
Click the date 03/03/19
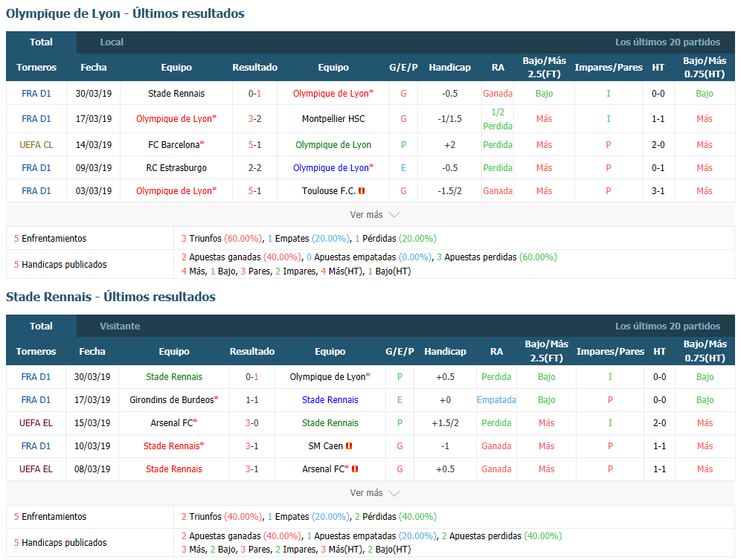click(94, 191)
